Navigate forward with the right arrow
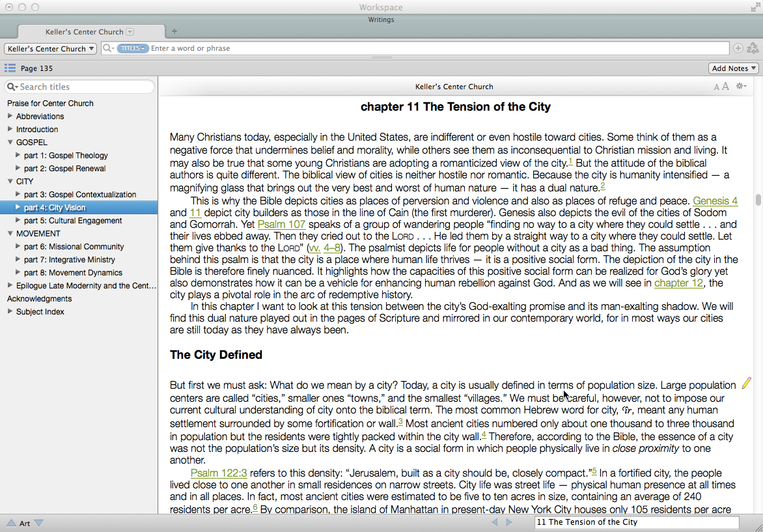Screen dimensions: 763x532 509,522
